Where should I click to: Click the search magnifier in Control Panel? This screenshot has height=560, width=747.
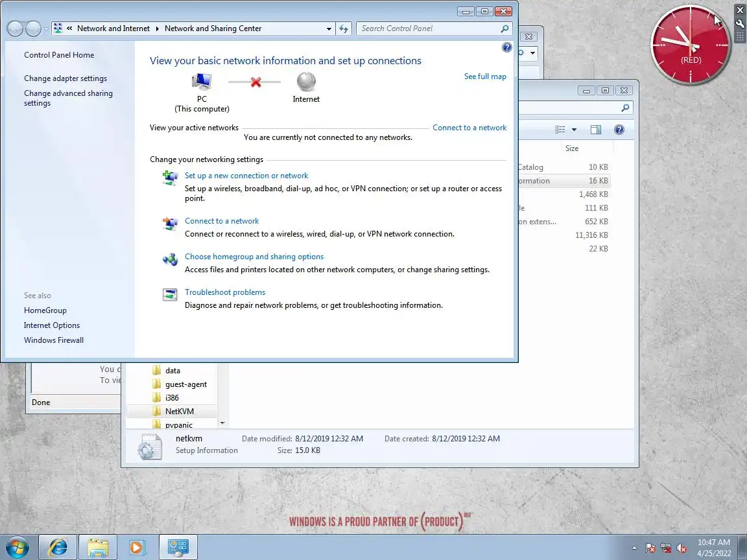pyautogui.click(x=504, y=29)
